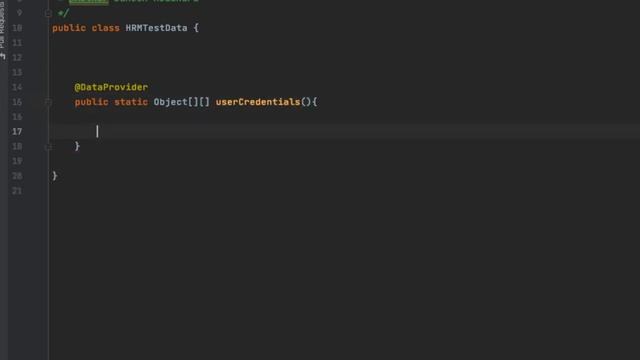640x360 pixels.
Task: Click the public keyword before static
Action: click(x=91, y=102)
